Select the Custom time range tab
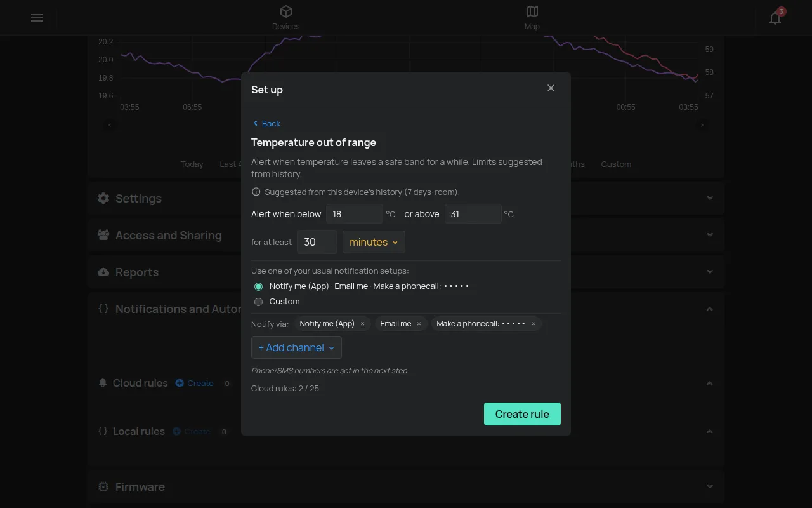812x508 pixels. (616, 164)
